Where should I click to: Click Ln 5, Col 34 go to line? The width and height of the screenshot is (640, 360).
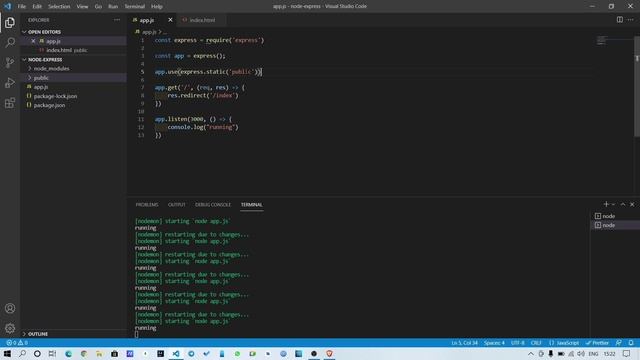[x=464, y=342]
